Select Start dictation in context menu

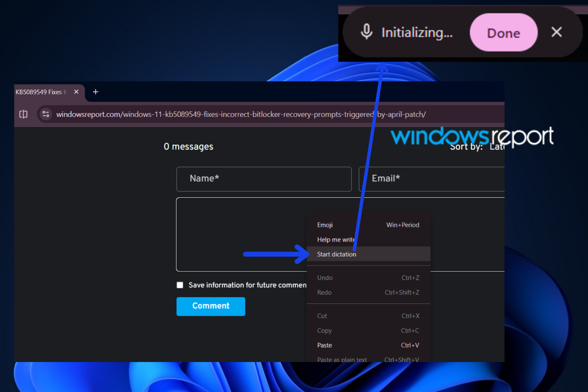(368, 254)
